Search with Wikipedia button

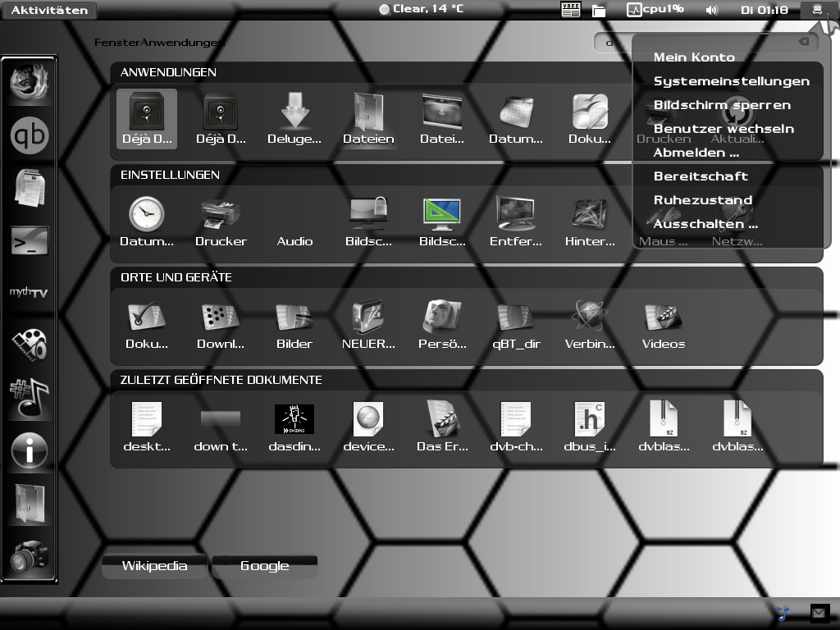click(x=154, y=566)
